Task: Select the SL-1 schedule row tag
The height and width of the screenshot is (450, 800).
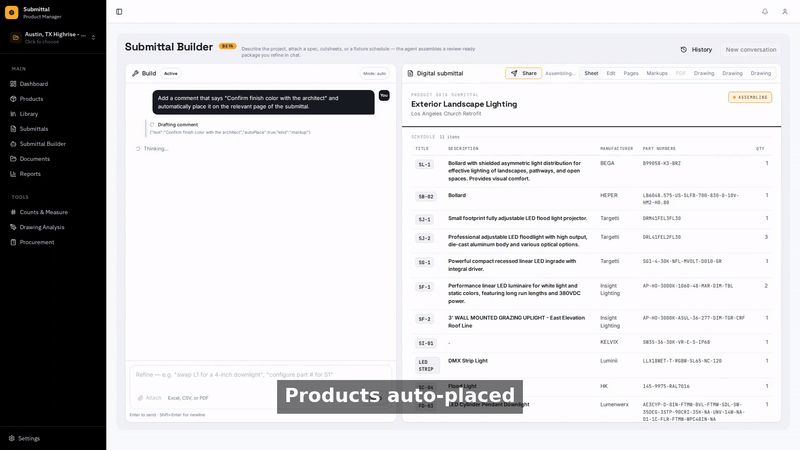Action: point(424,165)
